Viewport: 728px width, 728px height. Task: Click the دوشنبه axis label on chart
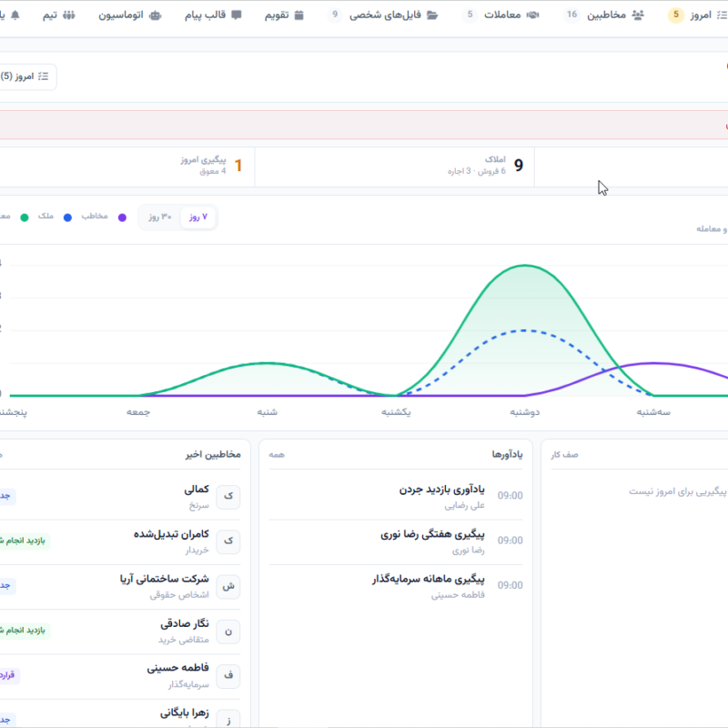(525, 412)
